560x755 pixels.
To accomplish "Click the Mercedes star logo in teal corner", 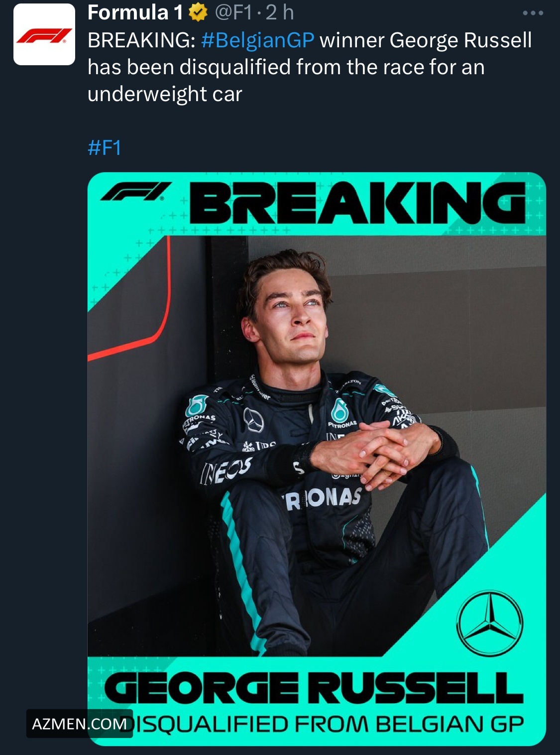I will 490,623.
